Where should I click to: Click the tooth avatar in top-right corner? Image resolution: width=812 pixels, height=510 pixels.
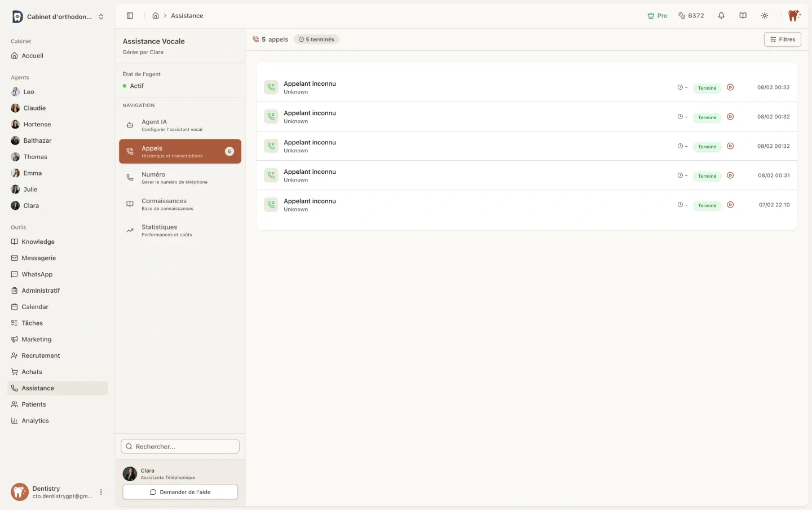click(x=794, y=16)
